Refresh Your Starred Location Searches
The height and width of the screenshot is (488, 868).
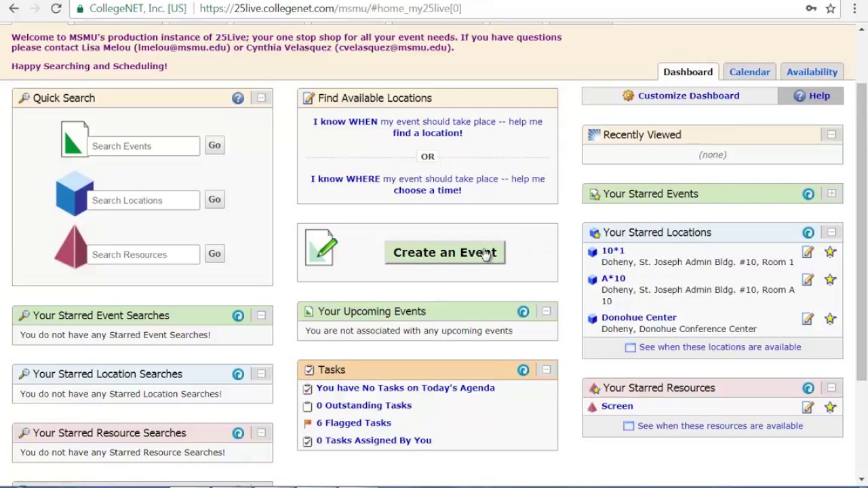[238, 374]
